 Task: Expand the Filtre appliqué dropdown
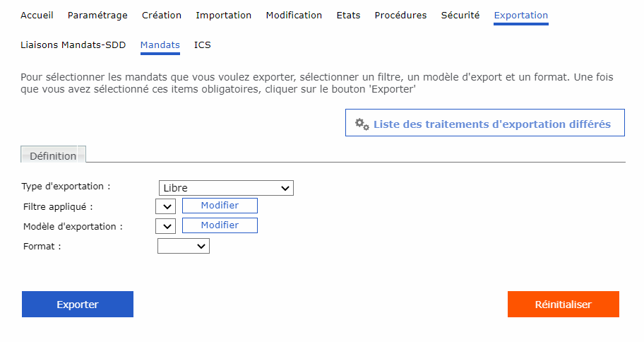[165, 206]
